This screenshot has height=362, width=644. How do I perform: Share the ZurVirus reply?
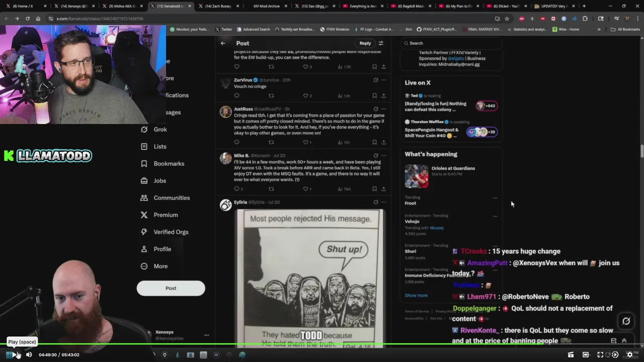click(x=383, y=96)
